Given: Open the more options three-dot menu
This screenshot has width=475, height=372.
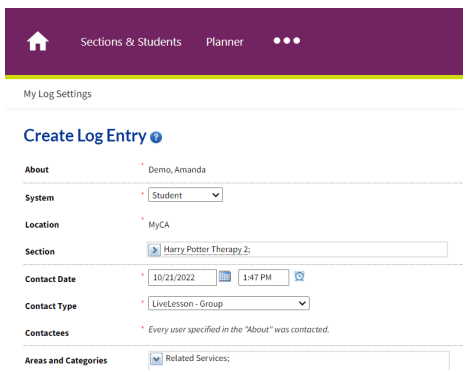Looking at the screenshot, I should pos(287,41).
